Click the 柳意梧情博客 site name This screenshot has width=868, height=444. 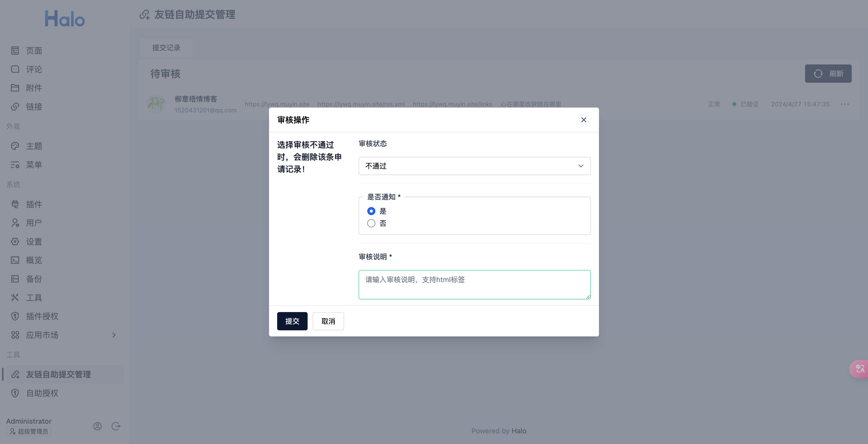(x=196, y=99)
